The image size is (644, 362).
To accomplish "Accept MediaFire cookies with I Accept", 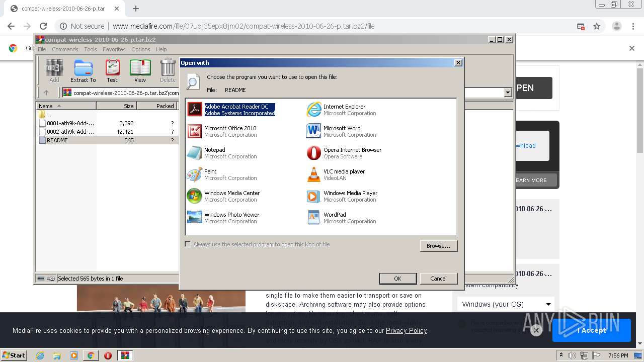I will coord(592,330).
